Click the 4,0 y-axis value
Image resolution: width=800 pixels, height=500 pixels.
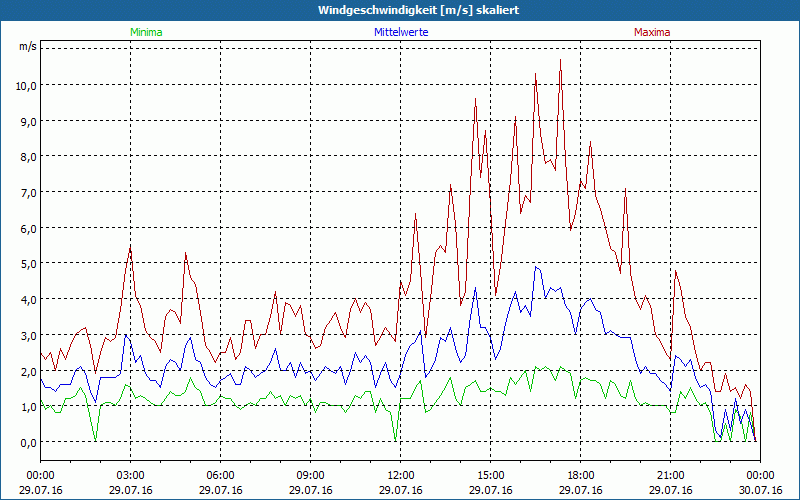pyautogui.click(x=28, y=299)
